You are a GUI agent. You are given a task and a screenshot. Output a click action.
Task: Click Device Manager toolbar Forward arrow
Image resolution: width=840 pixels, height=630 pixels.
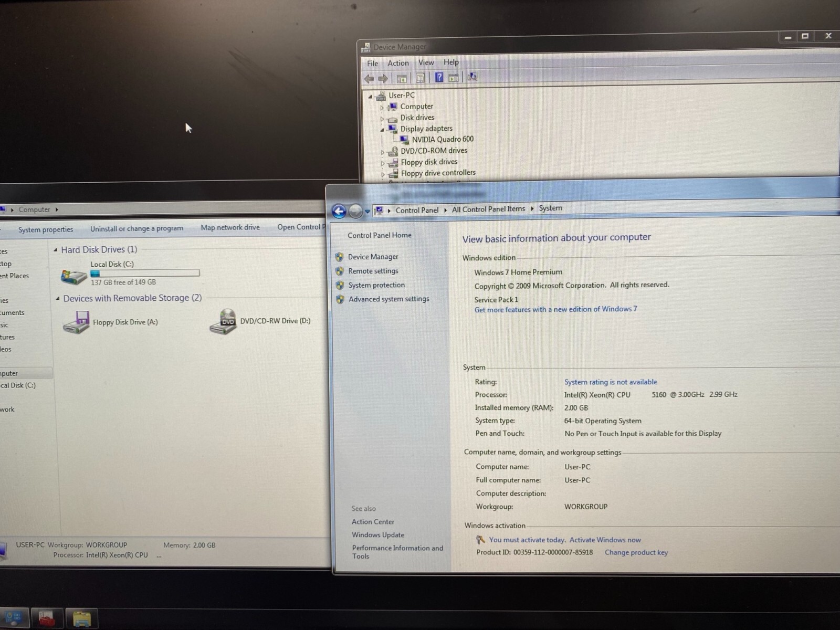pyautogui.click(x=383, y=79)
